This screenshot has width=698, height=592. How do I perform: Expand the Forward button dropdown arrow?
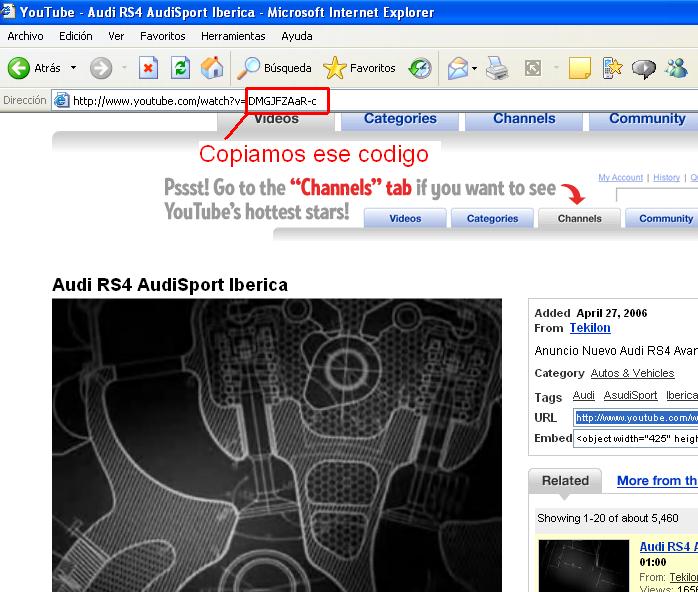click(x=124, y=68)
